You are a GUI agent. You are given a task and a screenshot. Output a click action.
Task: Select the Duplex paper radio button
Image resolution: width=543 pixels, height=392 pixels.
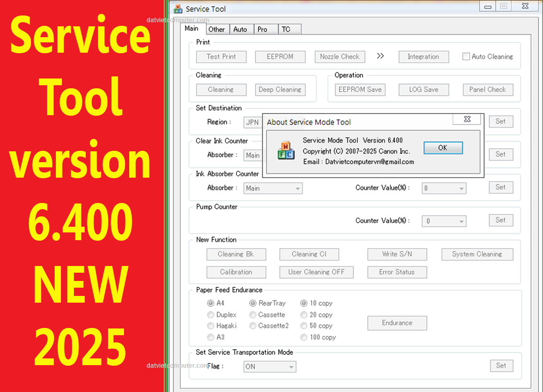[211, 315]
